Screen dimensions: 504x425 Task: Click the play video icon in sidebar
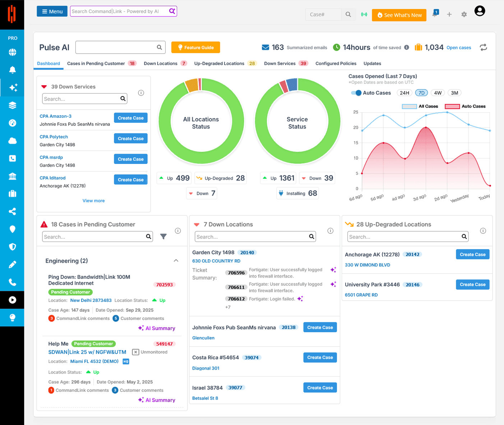click(12, 300)
